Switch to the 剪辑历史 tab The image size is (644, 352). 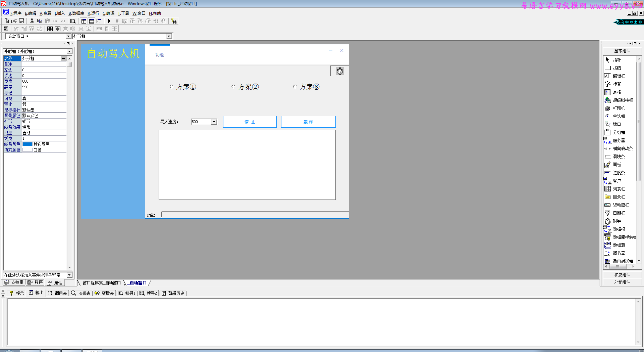point(173,293)
